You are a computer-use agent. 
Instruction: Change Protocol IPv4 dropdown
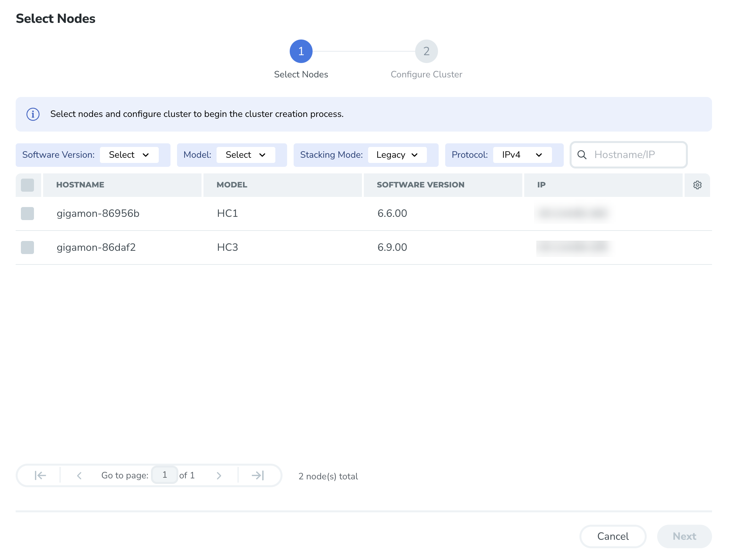tap(522, 155)
